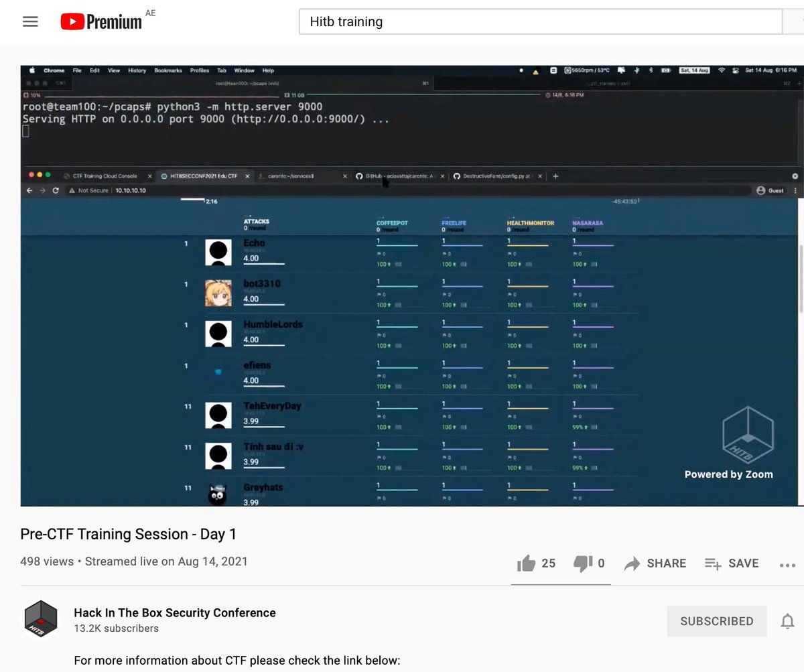The height and width of the screenshot is (672, 804).
Task: Click the FREELIFE service header
Action: (x=456, y=223)
